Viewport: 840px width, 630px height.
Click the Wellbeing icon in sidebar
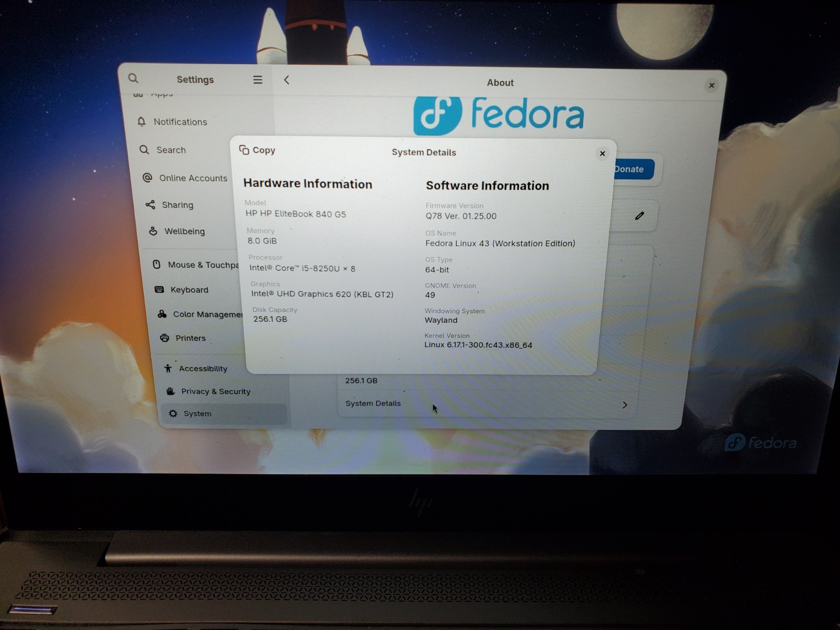153,231
